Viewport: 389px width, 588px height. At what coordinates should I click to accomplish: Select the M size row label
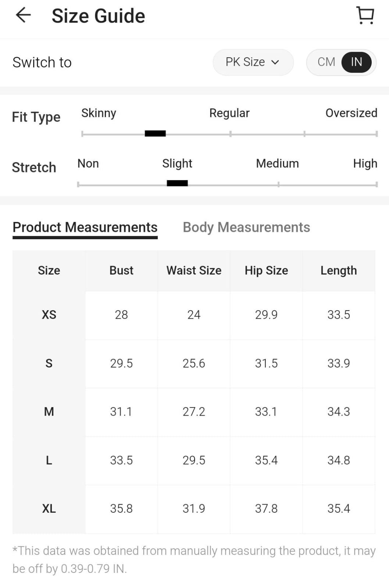49,412
